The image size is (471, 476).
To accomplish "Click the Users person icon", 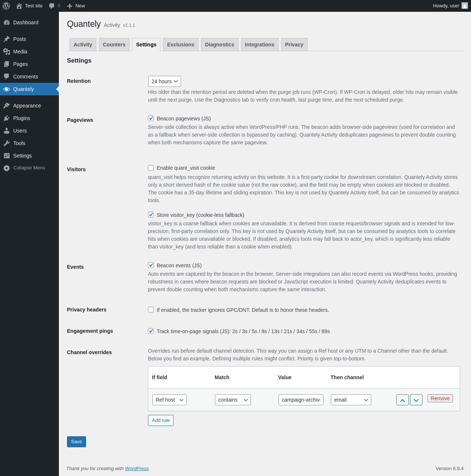I will pos(7,131).
